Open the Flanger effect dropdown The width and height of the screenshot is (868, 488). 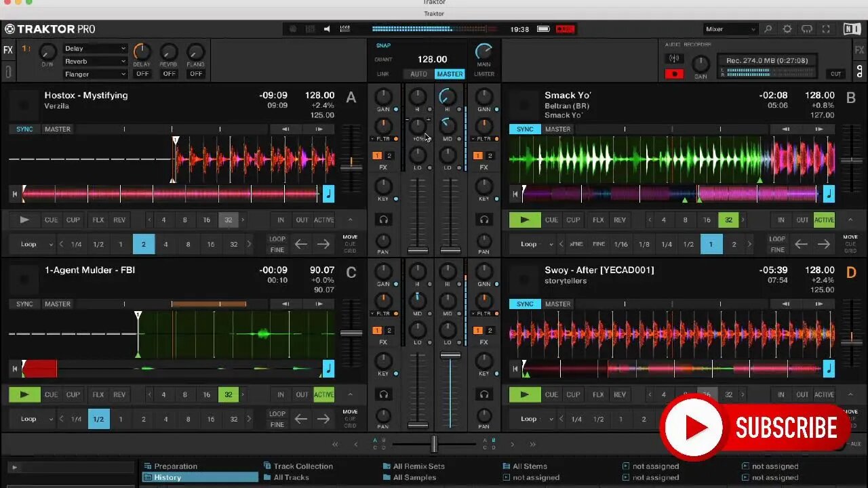tap(95, 74)
